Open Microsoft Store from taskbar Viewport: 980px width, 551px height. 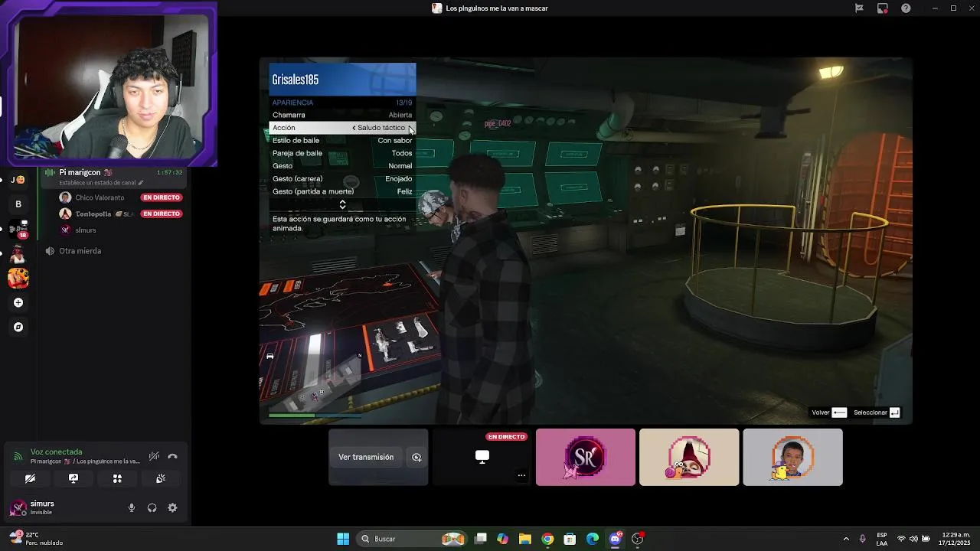[570, 539]
